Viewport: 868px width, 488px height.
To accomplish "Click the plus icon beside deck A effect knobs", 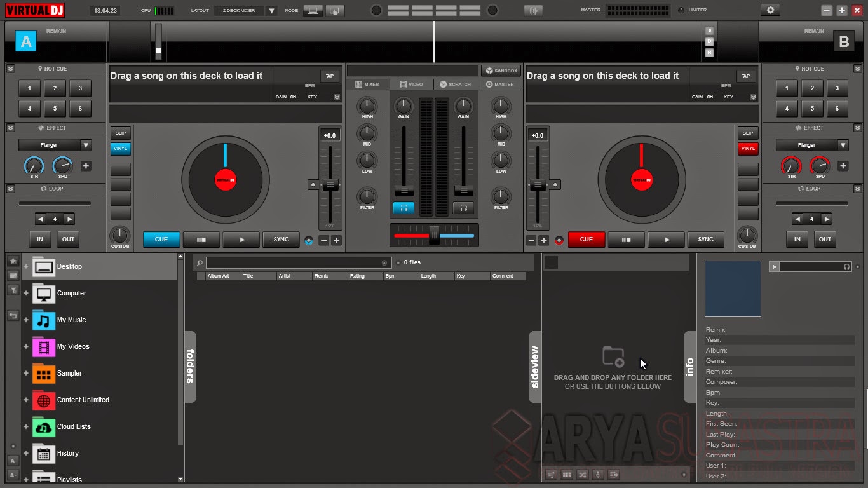I will coord(86,166).
